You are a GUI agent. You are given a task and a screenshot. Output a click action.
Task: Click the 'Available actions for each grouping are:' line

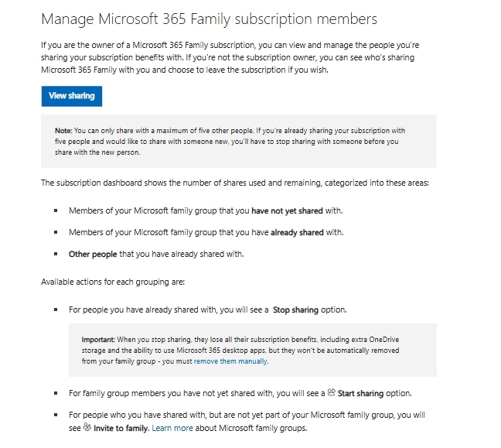pos(113,282)
